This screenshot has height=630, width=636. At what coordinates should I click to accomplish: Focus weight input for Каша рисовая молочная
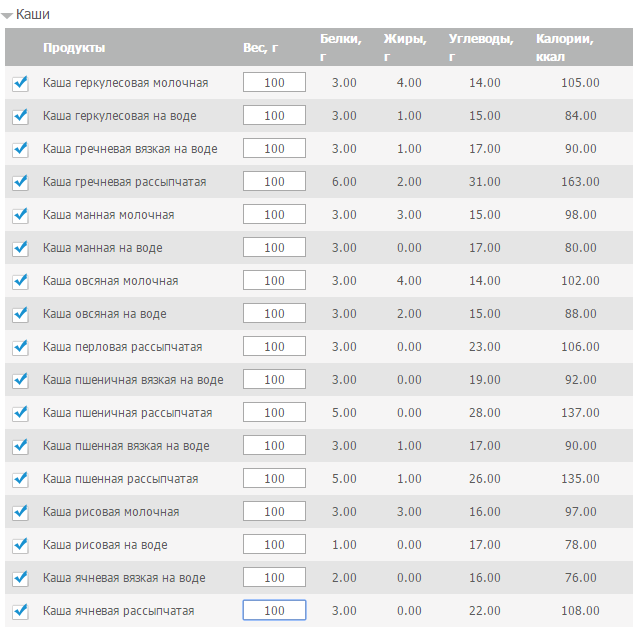tap(274, 512)
